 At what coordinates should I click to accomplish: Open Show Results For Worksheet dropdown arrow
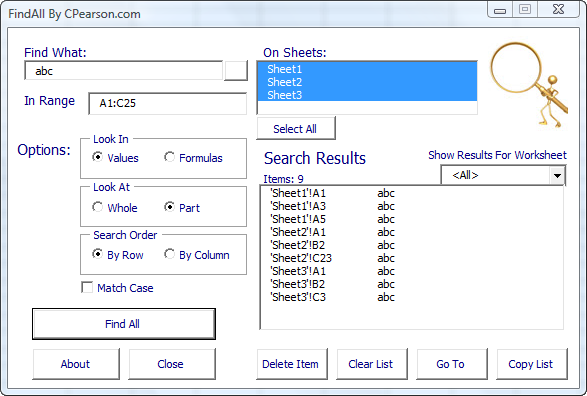557,175
